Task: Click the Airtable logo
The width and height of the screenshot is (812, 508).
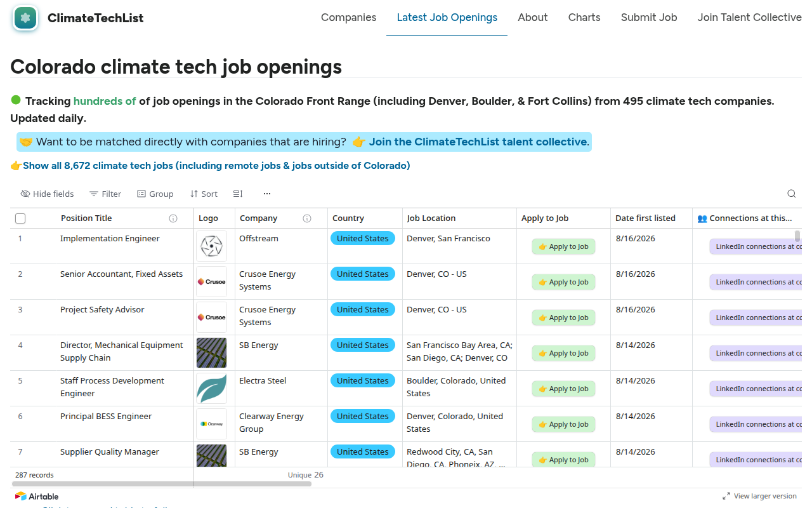Action: tap(37, 497)
